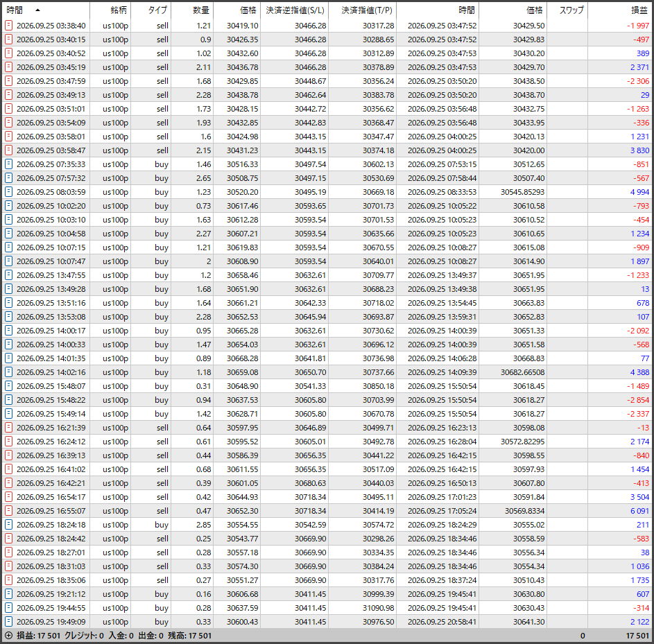Select the sell icon on the 16:21:39 row

[8, 428]
